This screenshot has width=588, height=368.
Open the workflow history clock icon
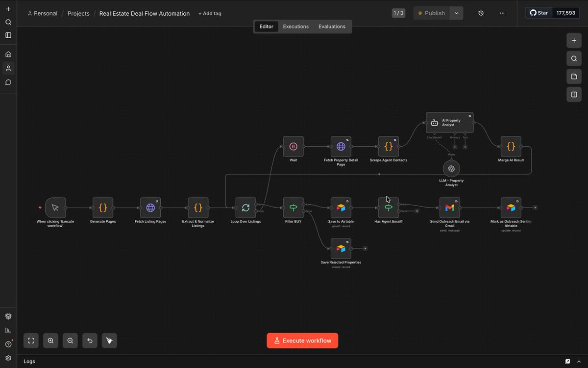pos(481,13)
